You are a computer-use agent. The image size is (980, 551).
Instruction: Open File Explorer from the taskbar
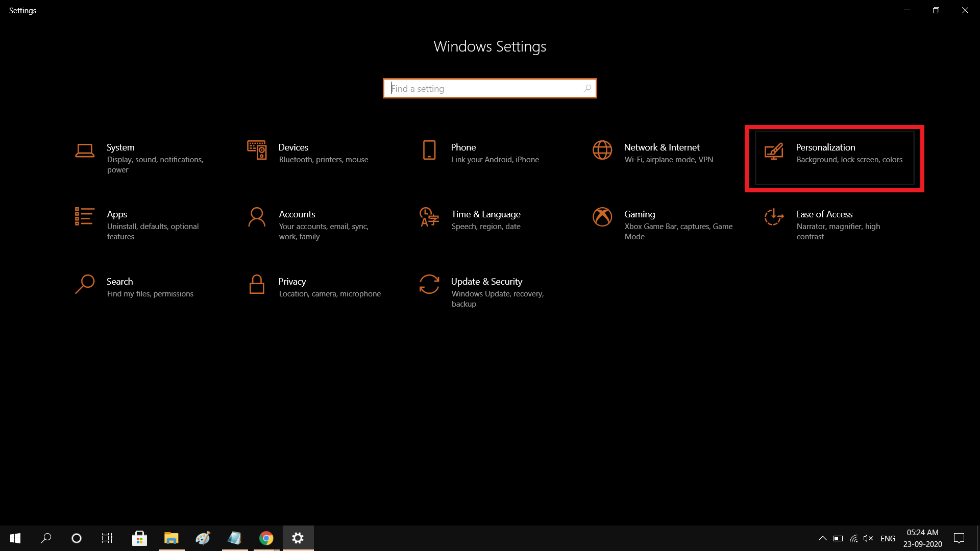(171, 538)
